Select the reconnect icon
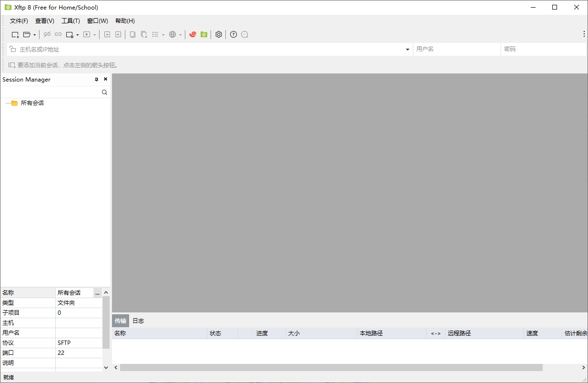The image size is (588, 383). [x=58, y=34]
